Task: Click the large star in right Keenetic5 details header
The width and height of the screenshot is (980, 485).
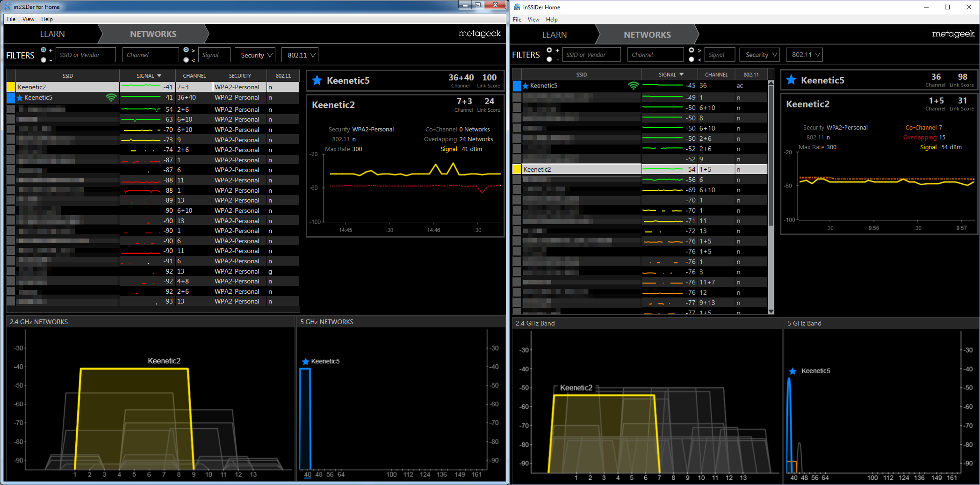Action: pyautogui.click(x=791, y=80)
